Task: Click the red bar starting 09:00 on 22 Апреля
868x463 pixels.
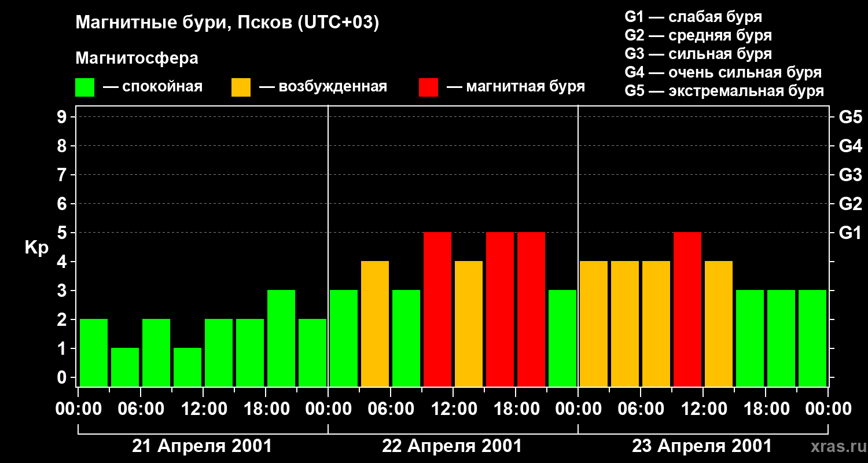Action: [437, 309]
